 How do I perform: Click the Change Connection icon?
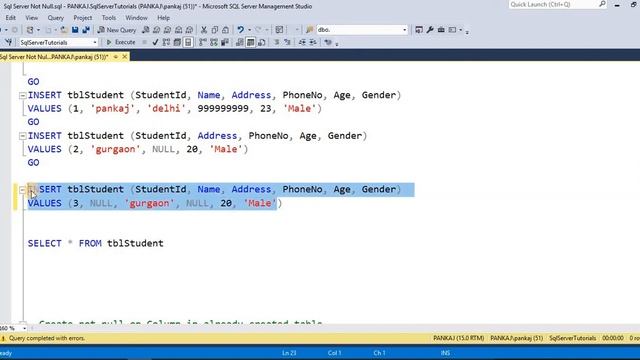point(8,42)
